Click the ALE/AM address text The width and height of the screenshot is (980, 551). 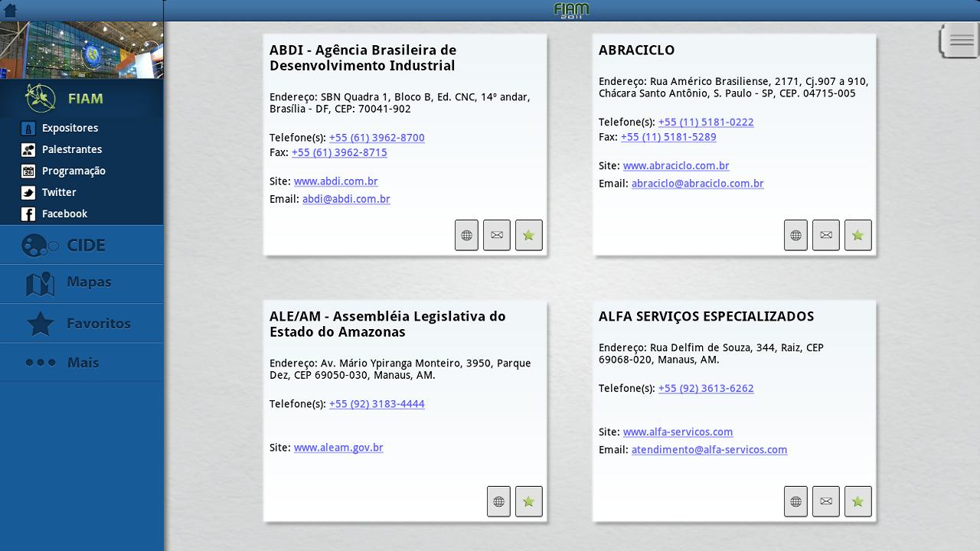pyautogui.click(x=400, y=370)
